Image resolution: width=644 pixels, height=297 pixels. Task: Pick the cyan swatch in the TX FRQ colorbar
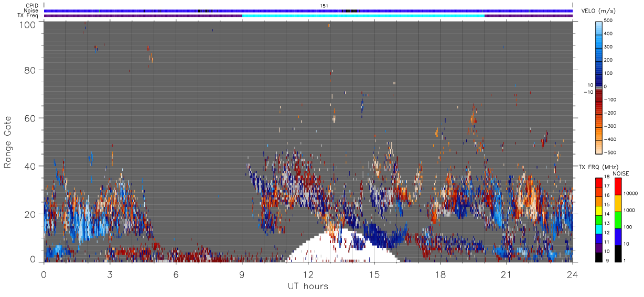[x=599, y=228]
